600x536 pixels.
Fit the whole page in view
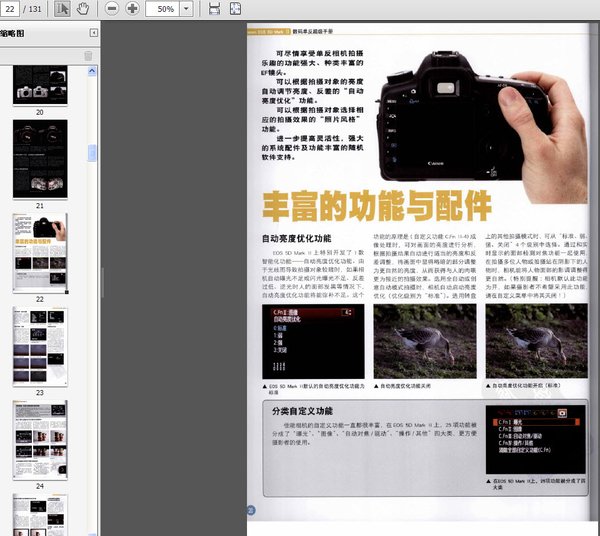click(x=235, y=9)
